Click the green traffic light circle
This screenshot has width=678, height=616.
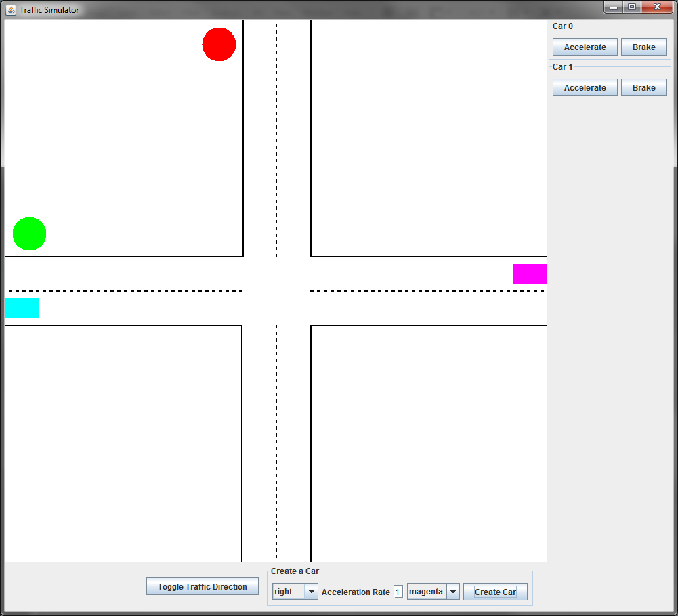(x=29, y=234)
